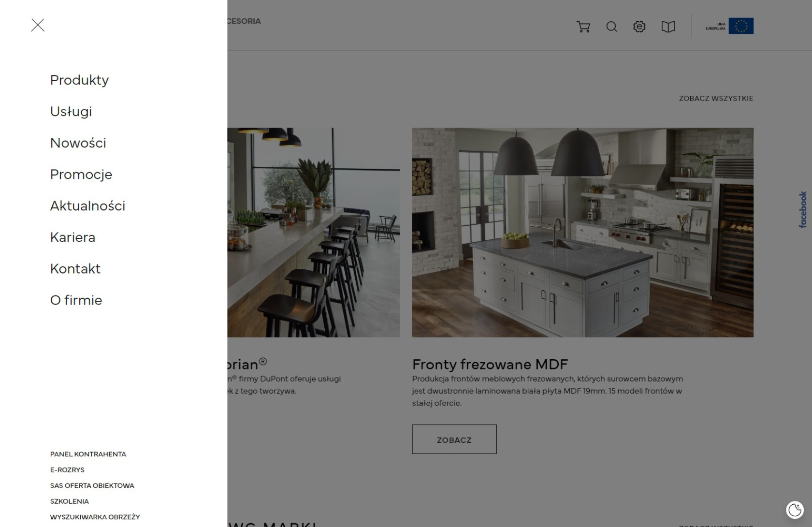Viewport: 812px width, 527px height.
Task: Open Promocje from the menu
Action: coord(81,174)
